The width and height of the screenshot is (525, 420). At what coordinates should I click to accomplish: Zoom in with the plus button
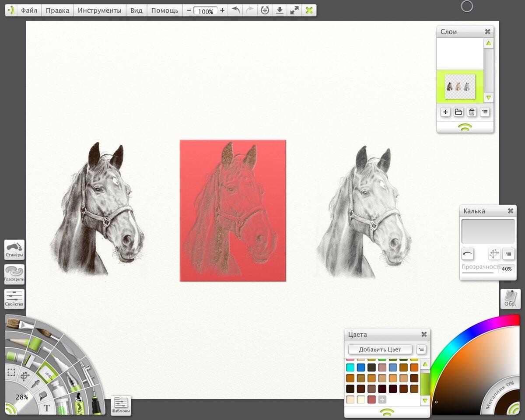[222, 10]
